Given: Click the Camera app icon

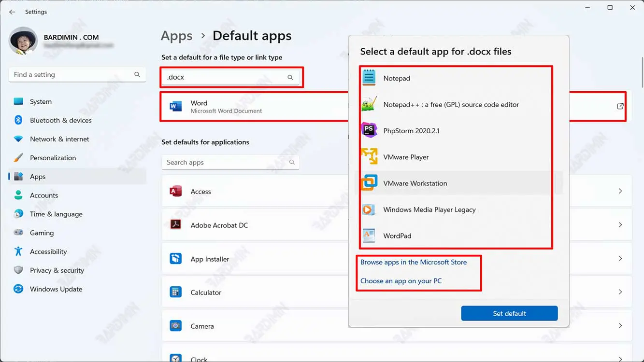Looking at the screenshot, I should coord(176,326).
